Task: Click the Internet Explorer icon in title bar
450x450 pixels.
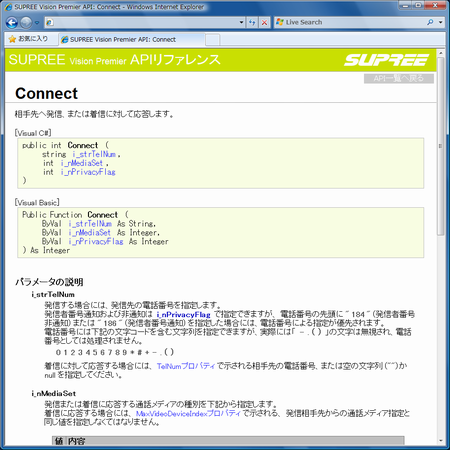Action: (x=8, y=7)
